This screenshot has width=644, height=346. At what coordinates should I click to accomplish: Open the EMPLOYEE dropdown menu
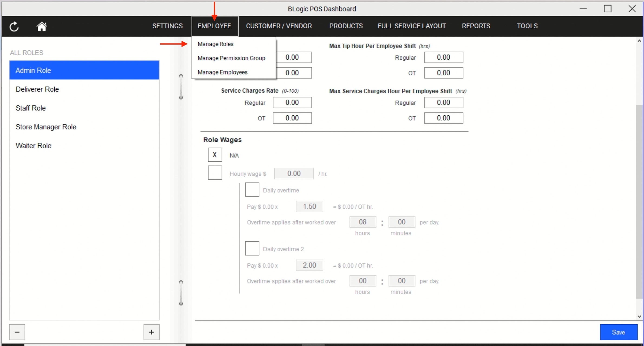click(214, 26)
